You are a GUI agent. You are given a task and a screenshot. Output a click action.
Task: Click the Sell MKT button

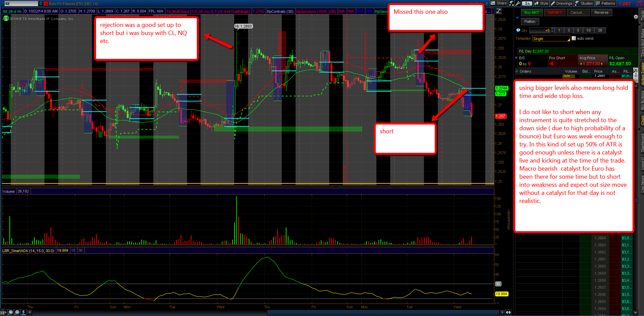click(554, 12)
